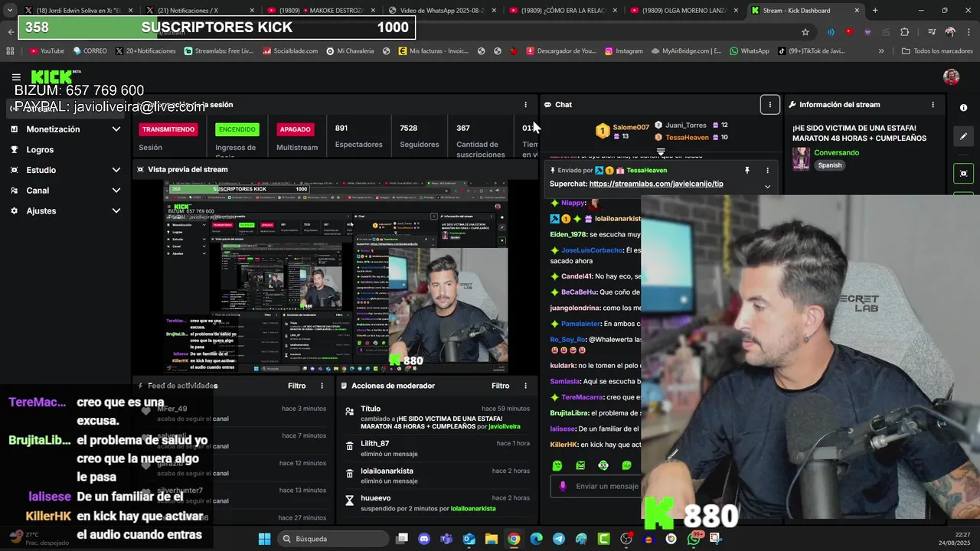Click the stream preview thumbnail

pyautogui.click(x=336, y=278)
